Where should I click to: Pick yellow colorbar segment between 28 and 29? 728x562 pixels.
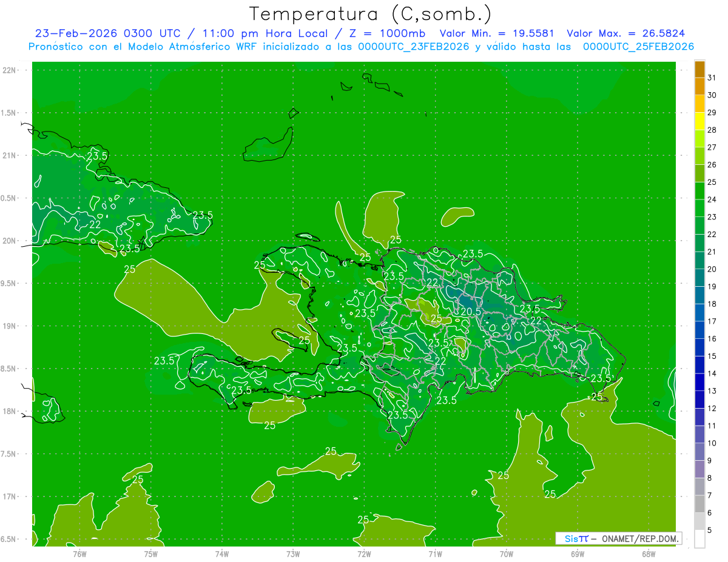tap(699, 121)
